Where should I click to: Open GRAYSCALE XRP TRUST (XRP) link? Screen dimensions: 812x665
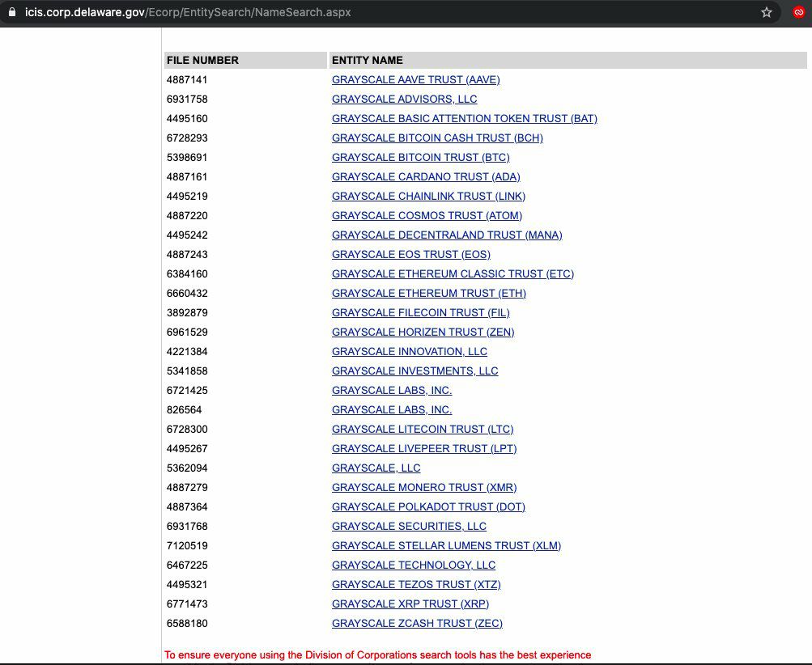point(410,604)
